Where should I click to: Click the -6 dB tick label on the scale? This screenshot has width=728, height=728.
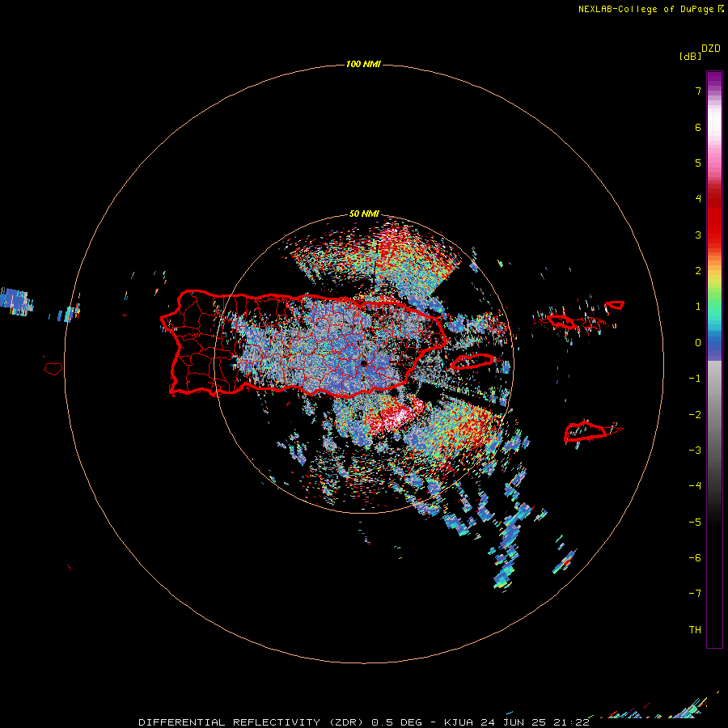pyautogui.click(x=695, y=558)
